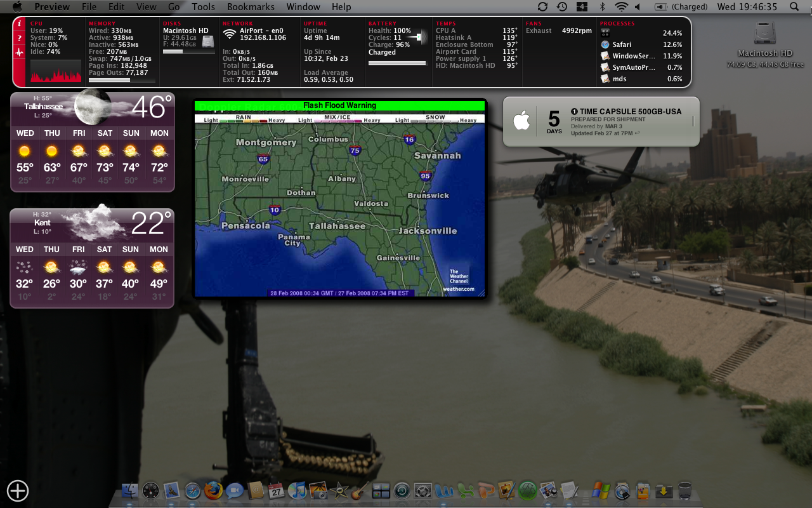The image size is (812, 508).
Task: Open the Trash at the end of the Dock
Action: click(684, 490)
